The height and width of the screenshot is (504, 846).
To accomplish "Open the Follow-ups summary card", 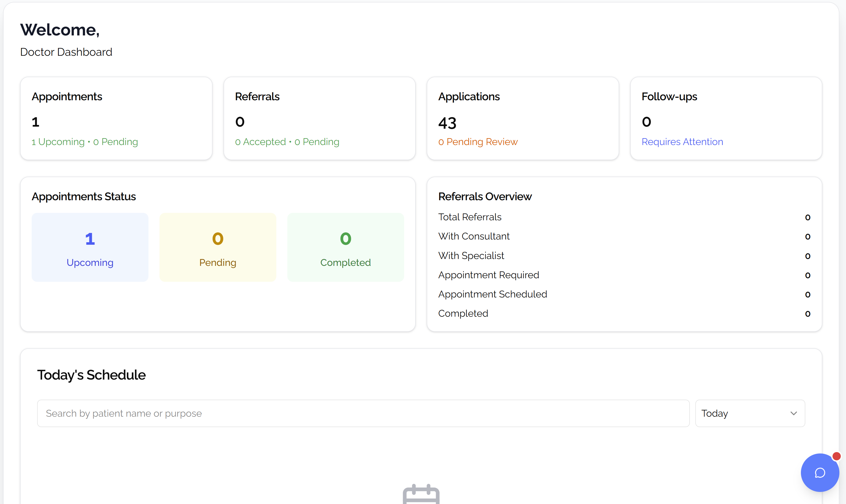I will click(x=726, y=118).
